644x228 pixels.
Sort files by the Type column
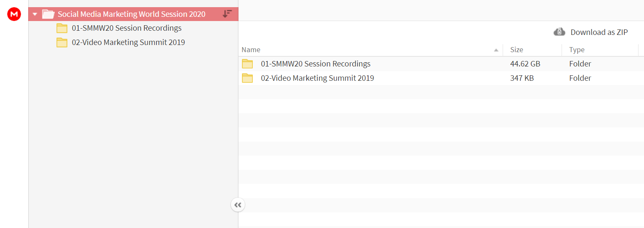click(x=600, y=50)
